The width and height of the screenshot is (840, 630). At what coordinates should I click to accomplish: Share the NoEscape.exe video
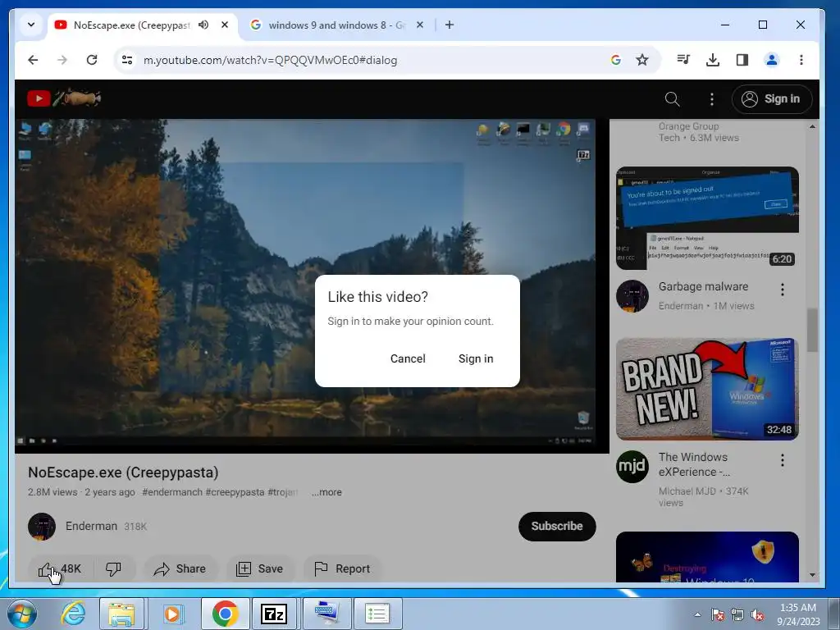[x=180, y=569]
